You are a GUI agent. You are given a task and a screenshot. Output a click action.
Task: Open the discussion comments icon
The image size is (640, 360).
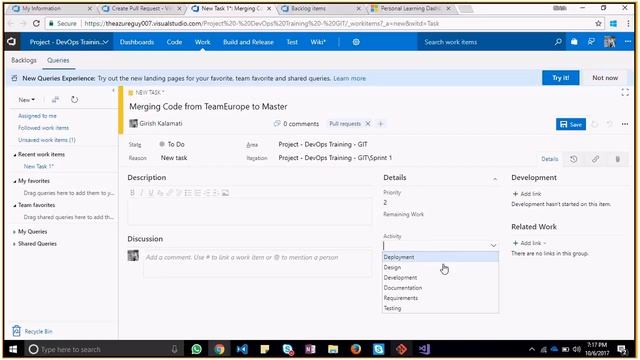point(277,123)
